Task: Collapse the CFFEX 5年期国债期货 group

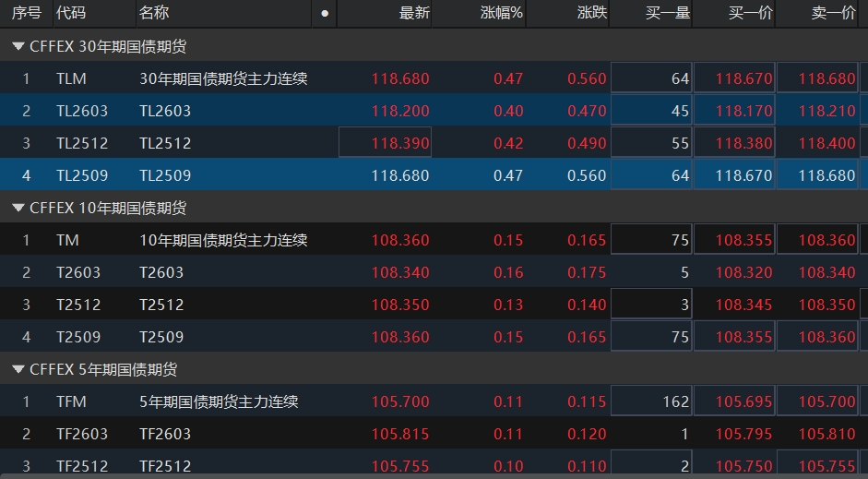Action: pos(18,369)
